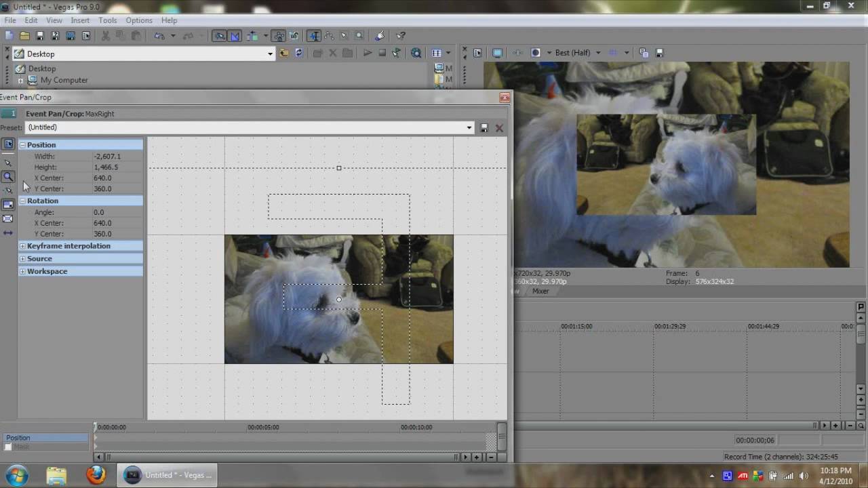Click the Start Preview play icon in Explorer
The width and height of the screenshot is (868, 488).
click(x=368, y=53)
